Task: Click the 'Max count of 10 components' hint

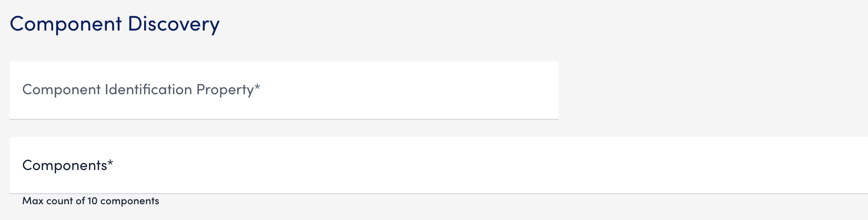Action: coord(90,201)
